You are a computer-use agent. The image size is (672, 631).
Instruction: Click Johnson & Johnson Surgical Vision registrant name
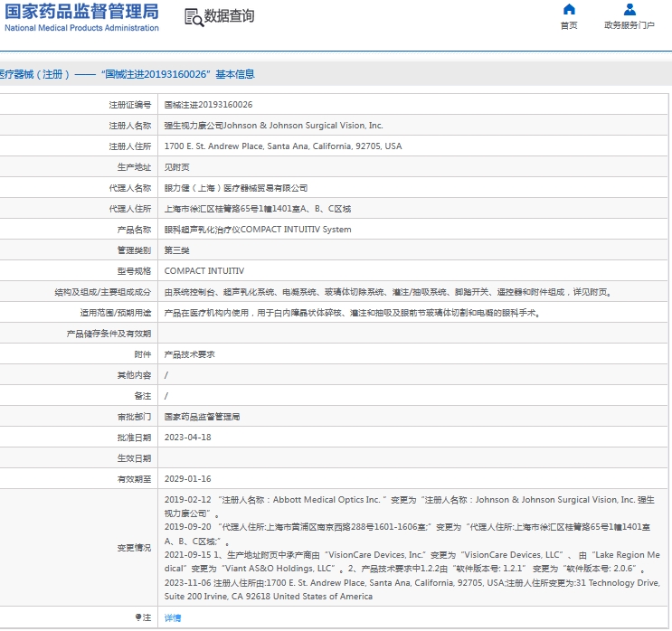pos(273,126)
